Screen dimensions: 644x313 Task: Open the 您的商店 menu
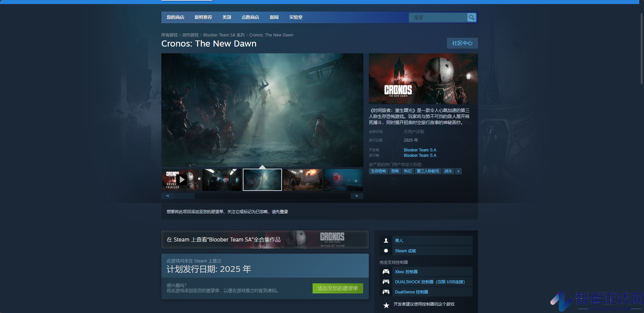(x=175, y=17)
